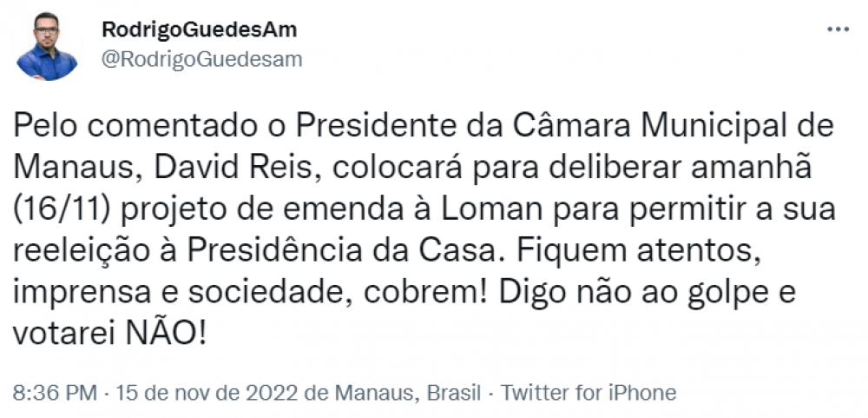The image size is (868, 418).
Task: Open the three-dot more options menu
Action: point(838,30)
